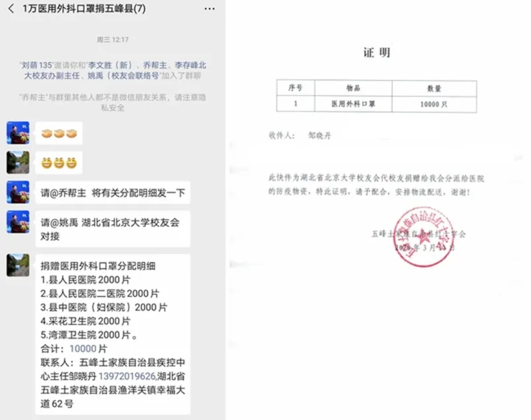Select the three handshake emojis message bubble

59,133
